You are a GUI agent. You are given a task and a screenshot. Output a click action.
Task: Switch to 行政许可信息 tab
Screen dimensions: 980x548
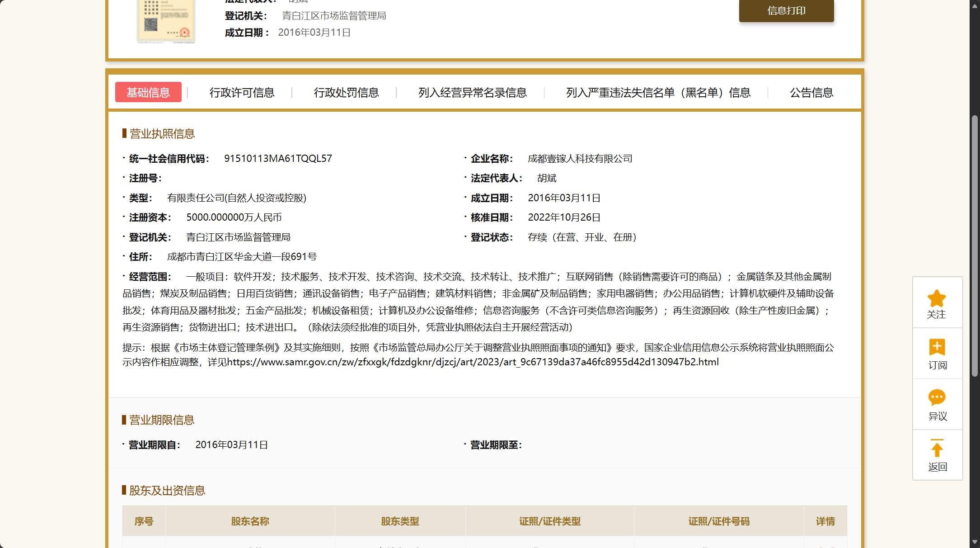point(242,93)
